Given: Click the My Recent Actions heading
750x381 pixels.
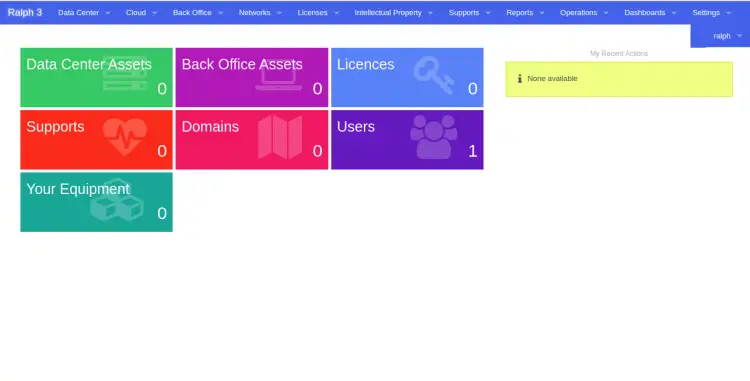Looking at the screenshot, I should (619, 54).
